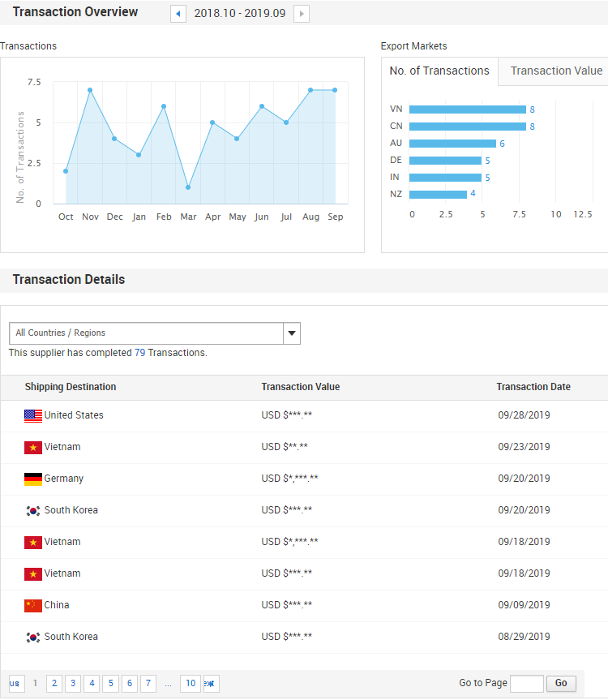Jump to page 10 of transactions
Screen dimensions: 608x700
[191, 684]
